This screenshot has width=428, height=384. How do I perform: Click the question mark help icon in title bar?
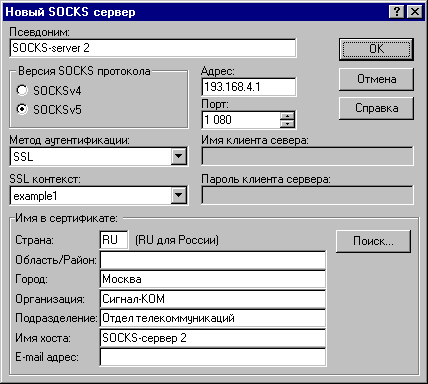[x=397, y=12]
